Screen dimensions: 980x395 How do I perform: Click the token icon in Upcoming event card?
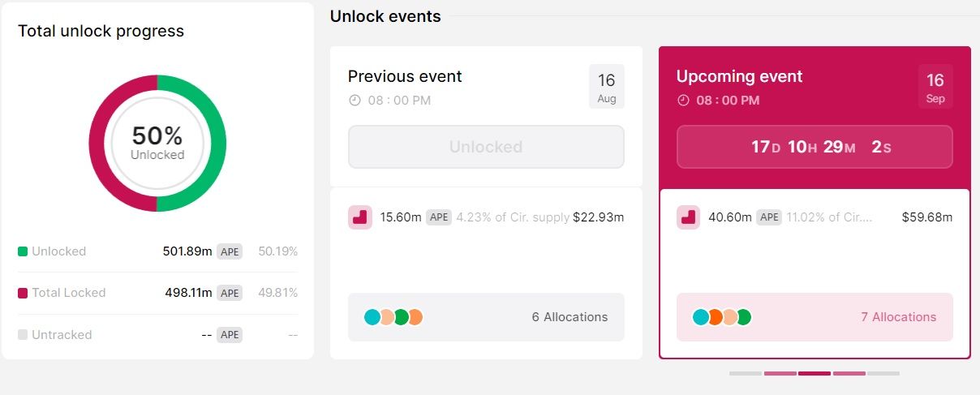point(688,217)
